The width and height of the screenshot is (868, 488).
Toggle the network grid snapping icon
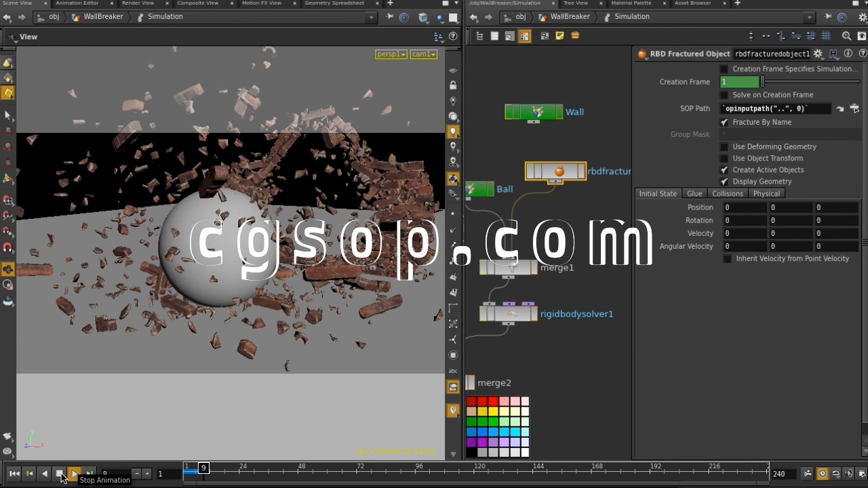(x=826, y=36)
